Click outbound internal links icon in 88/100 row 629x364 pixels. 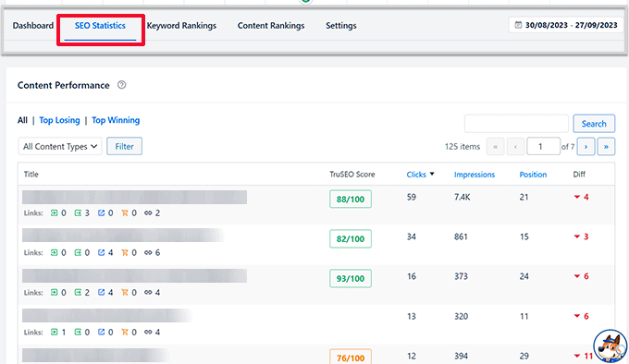click(x=78, y=213)
